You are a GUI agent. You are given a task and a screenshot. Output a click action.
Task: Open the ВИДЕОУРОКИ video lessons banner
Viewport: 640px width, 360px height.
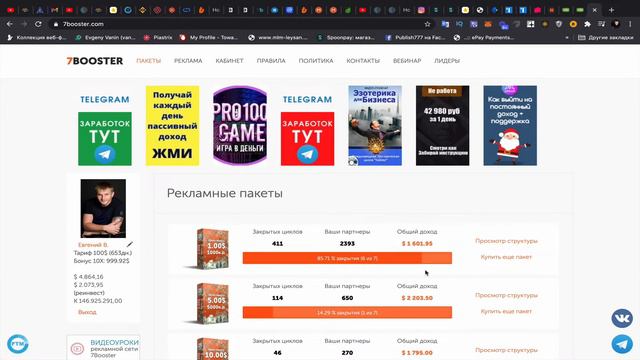(x=104, y=348)
